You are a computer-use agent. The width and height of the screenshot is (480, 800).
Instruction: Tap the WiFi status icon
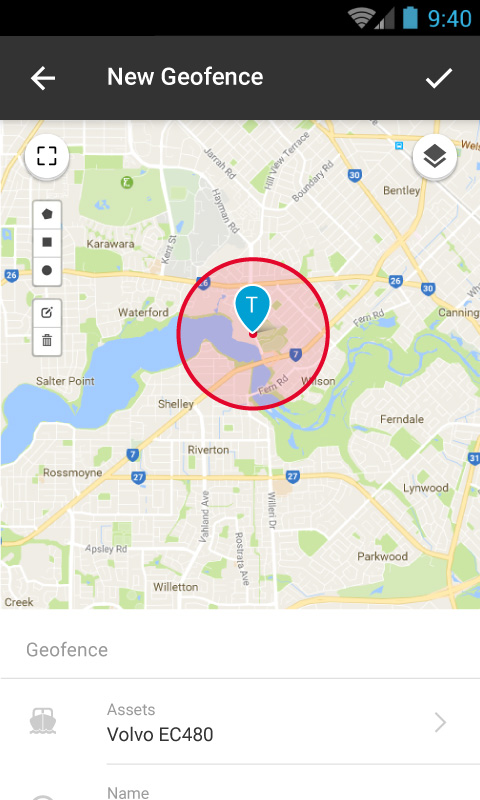point(361,18)
